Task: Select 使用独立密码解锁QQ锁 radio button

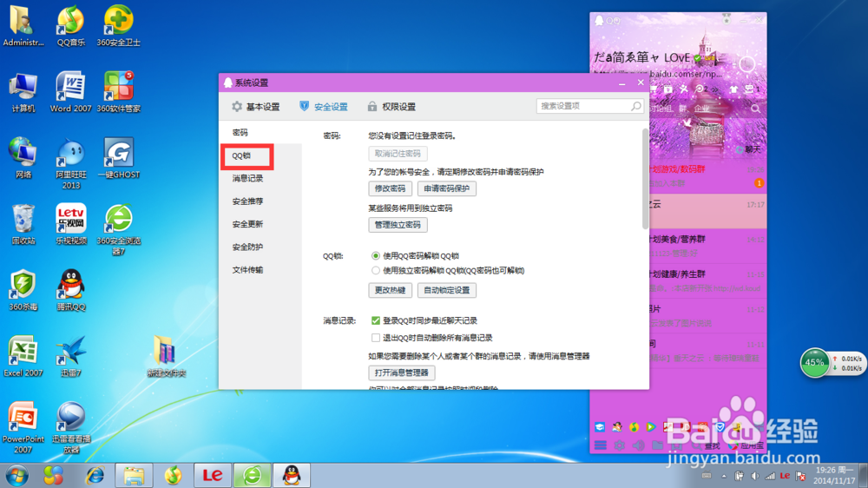Action: click(375, 270)
